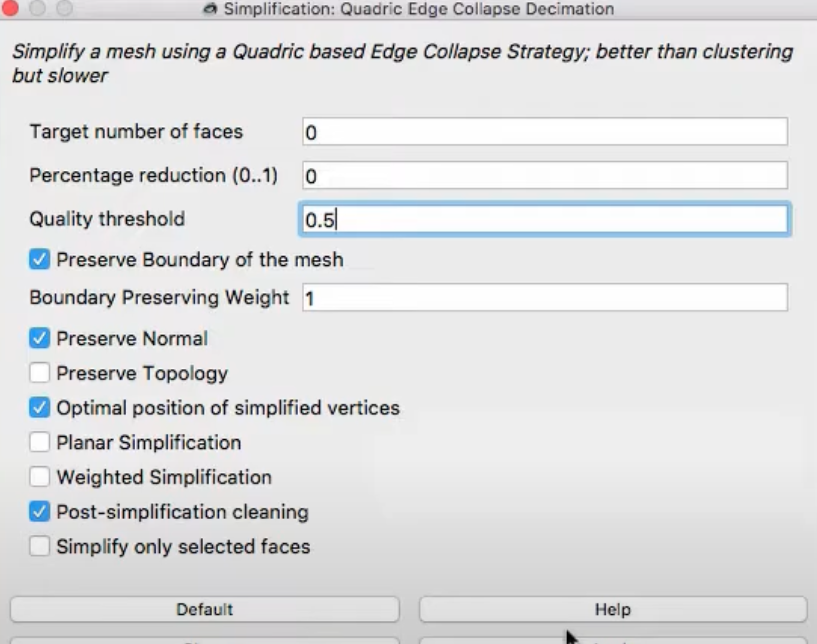Enable the Planar Simplification option
The image size is (817, 644).
[39, 443]
